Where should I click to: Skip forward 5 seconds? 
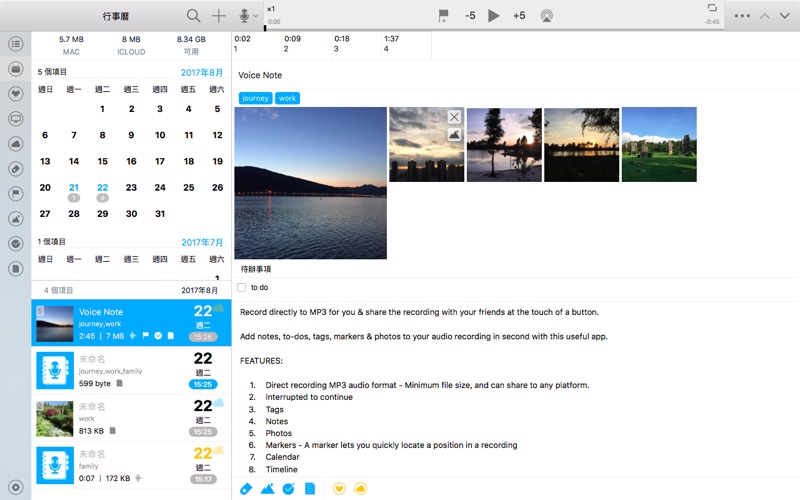coord(519,16)
